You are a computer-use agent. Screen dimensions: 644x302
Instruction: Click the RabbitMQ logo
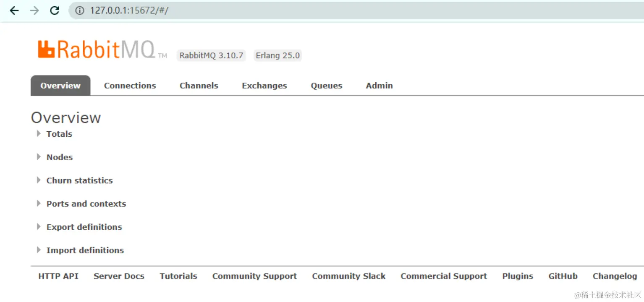tap(102, 49)
